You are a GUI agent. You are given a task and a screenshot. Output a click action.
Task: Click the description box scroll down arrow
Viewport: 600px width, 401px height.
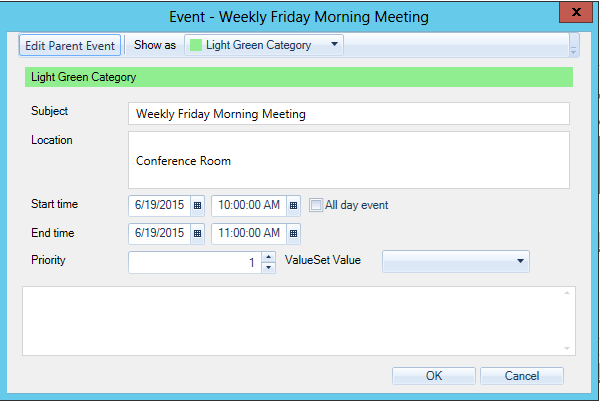click(x=567, y=348)
